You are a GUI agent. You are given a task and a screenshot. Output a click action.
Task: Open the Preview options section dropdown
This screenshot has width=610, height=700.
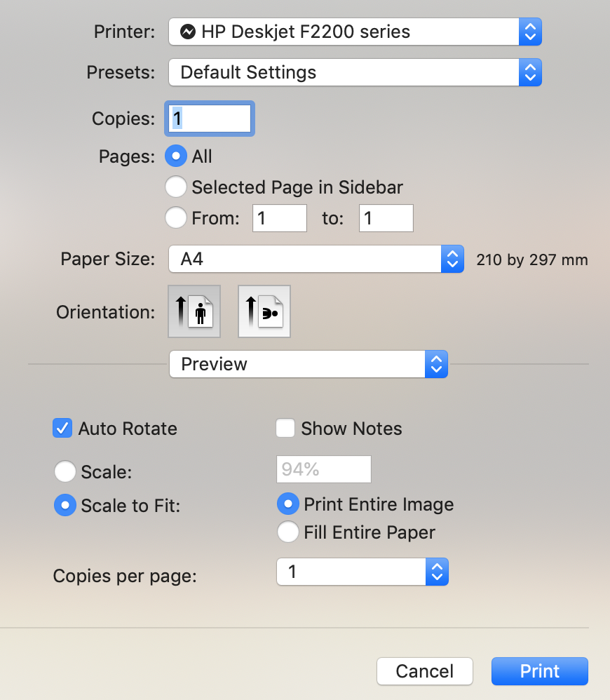(308, 364)
